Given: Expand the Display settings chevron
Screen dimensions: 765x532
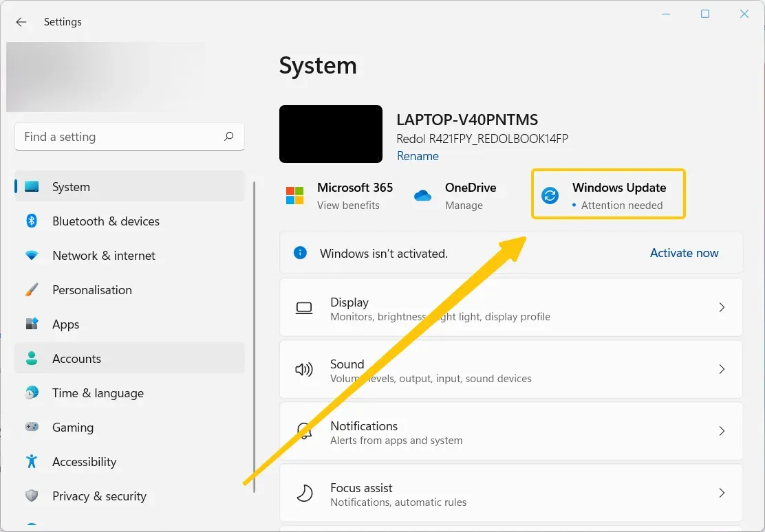Looking at the screenshot, I should (x=722, y=307).
